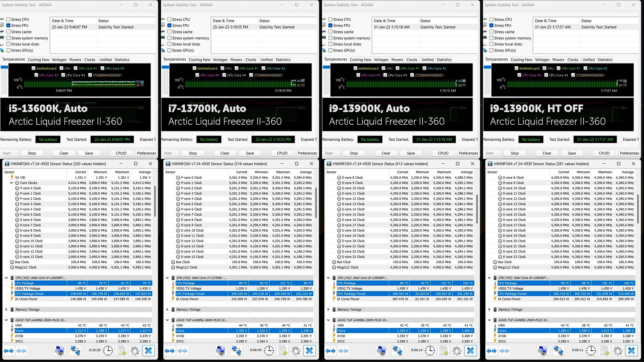
Task: Enable Stress CPU in the i5-13600K AIDA64 window
Action: pyautogui.click(x=8, y=19)
